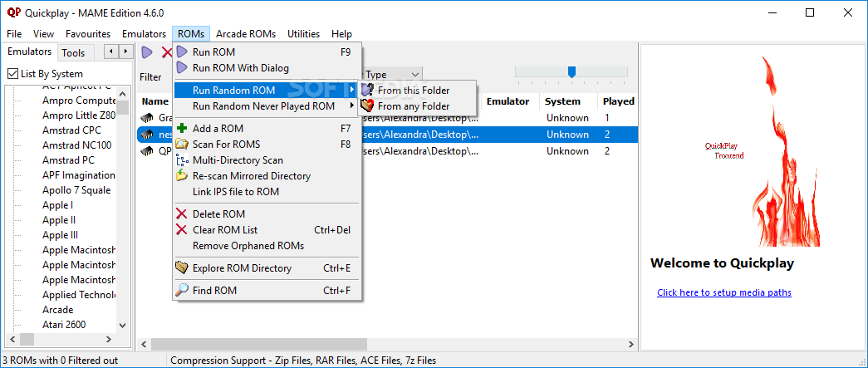The width and height of the screenshot is (868, 368).
Task: Click the link to setup media paths
Action: pyautogui.click(x=724, y=292)
